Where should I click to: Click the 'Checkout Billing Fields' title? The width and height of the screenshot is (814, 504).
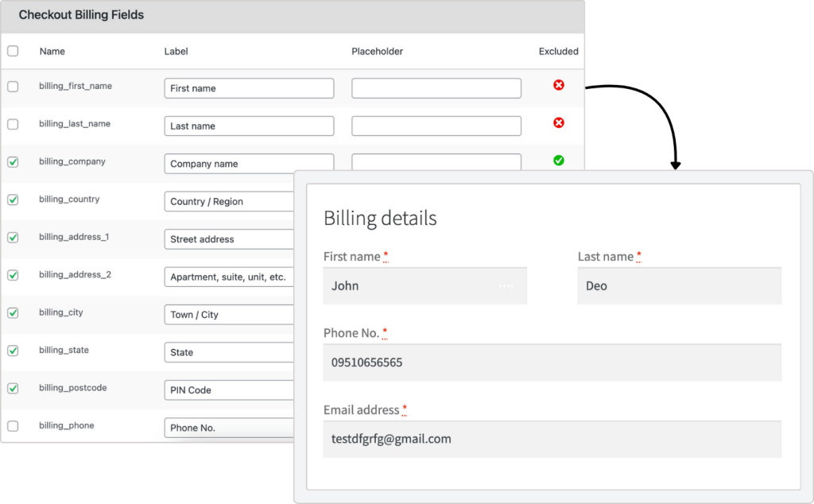click(82, 15)
